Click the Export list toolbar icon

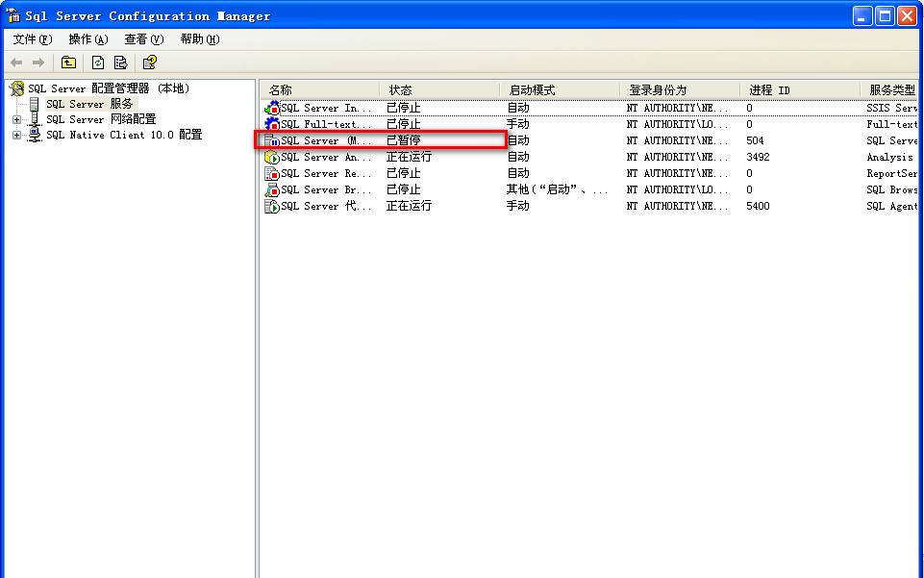[x=121, y=63]
